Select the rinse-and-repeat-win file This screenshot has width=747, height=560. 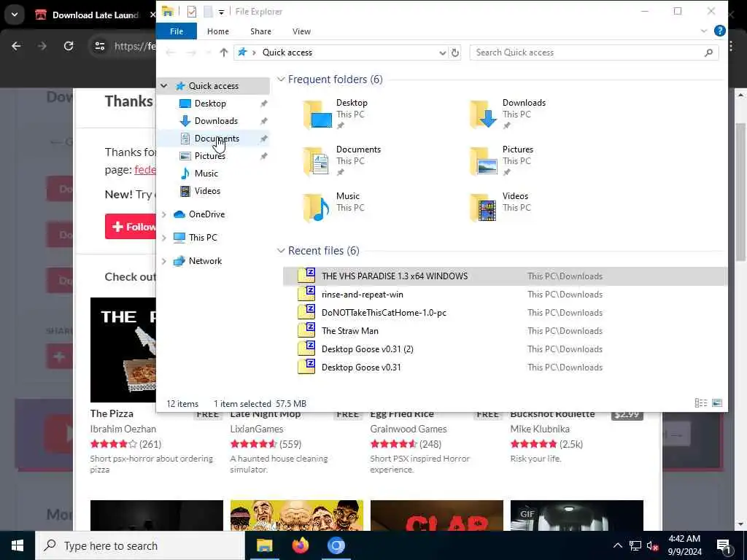tap(505, 295)
